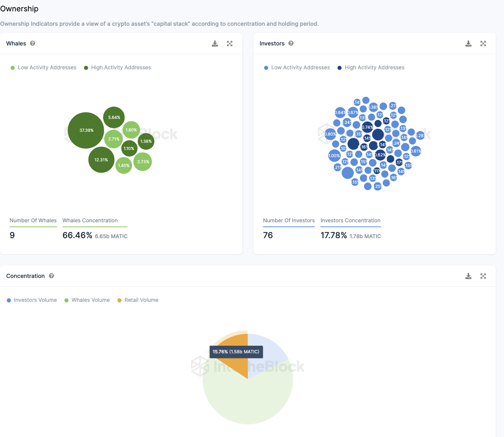Image resolution: width=504 pixels, height=437 pixels.
Task: Download the Whales chart data
Action: point(215,44)
